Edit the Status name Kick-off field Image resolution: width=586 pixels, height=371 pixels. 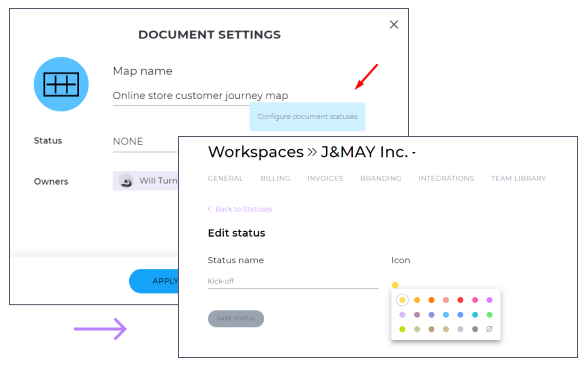pos(293,281)
